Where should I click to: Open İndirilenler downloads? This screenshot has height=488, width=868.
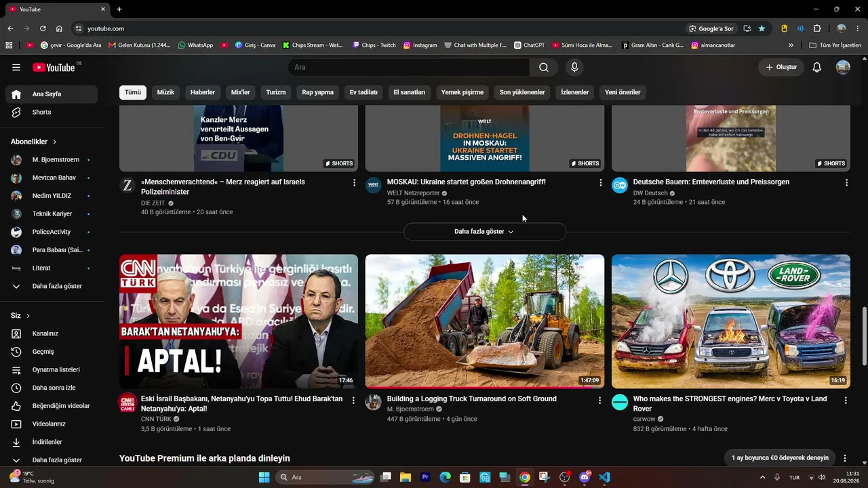click(x=52, y=442)
